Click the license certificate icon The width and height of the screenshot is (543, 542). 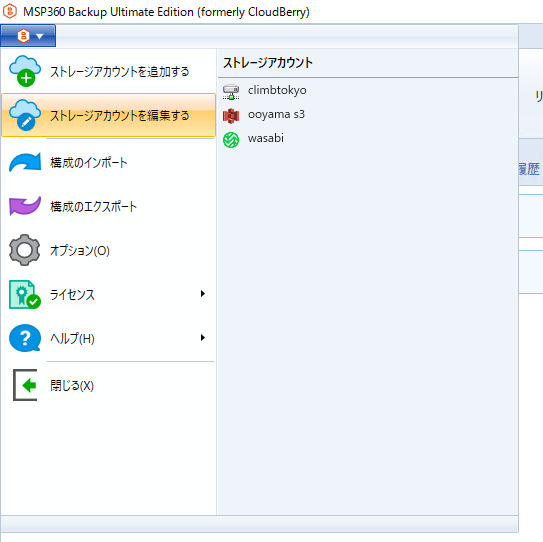coord(25,294)
